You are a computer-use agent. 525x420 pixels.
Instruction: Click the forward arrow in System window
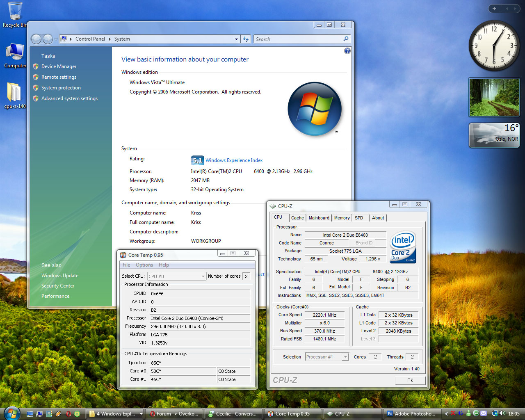[x=48, y=39]
